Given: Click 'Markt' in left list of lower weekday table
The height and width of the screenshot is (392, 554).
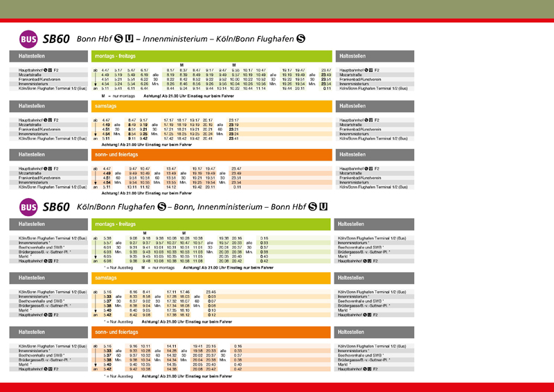Looking at the screenshot, I should tap(26, 256).
